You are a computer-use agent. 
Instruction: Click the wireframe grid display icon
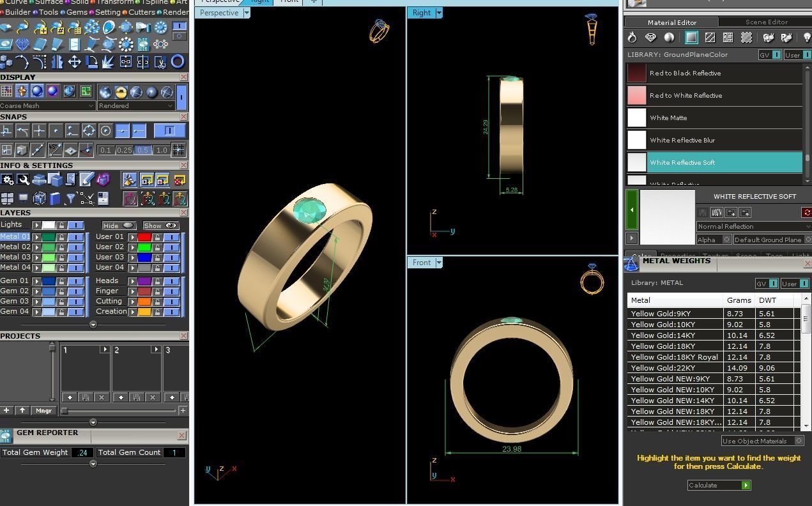pos(6,91)
